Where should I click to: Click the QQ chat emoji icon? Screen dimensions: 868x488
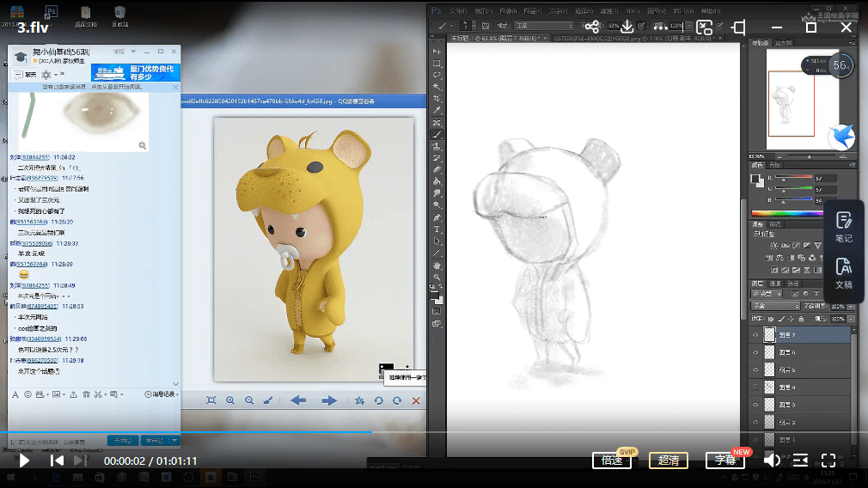tap(28, 394)
